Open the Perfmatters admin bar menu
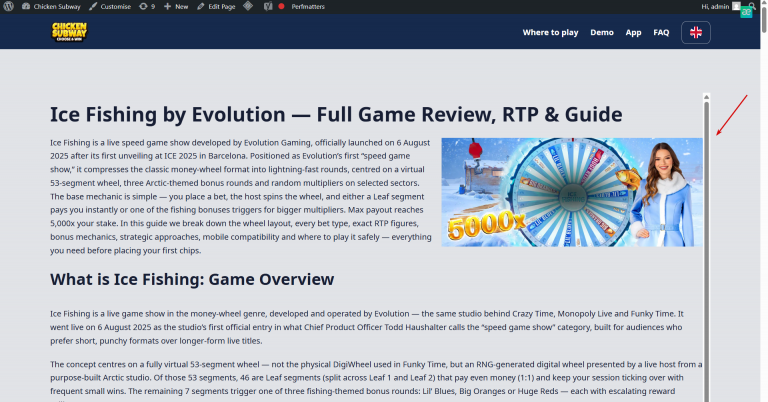Viewport: 768px width, 402px height. point(308,6)
